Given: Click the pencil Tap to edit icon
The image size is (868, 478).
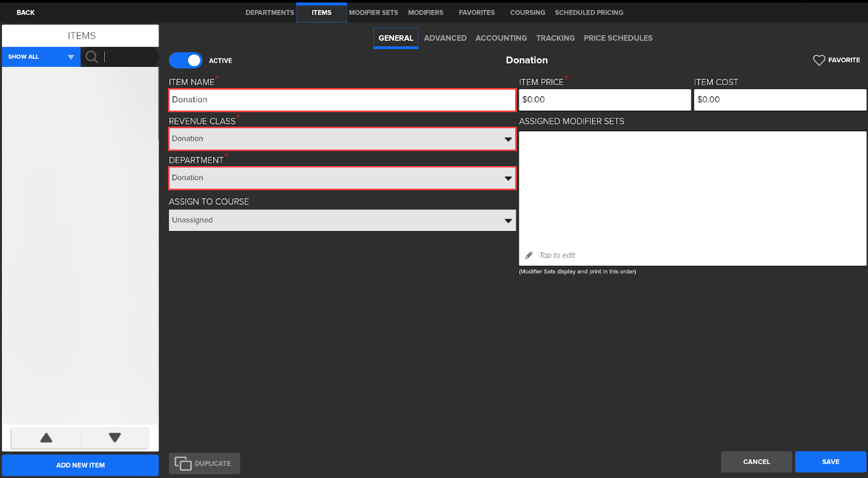Looking at the screenshot, I should click(x=529, y=256).
